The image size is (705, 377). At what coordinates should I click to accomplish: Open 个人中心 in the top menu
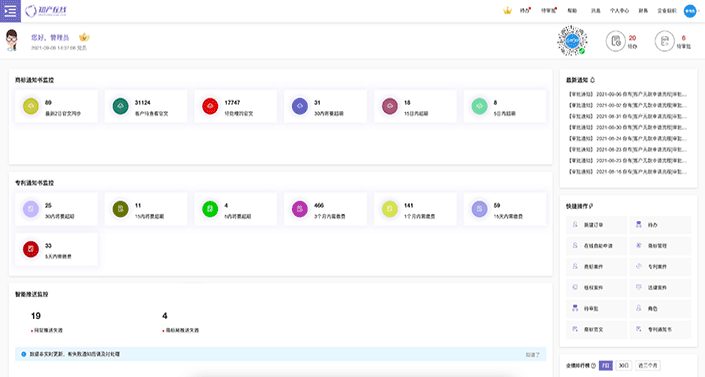tap(619, 11)
